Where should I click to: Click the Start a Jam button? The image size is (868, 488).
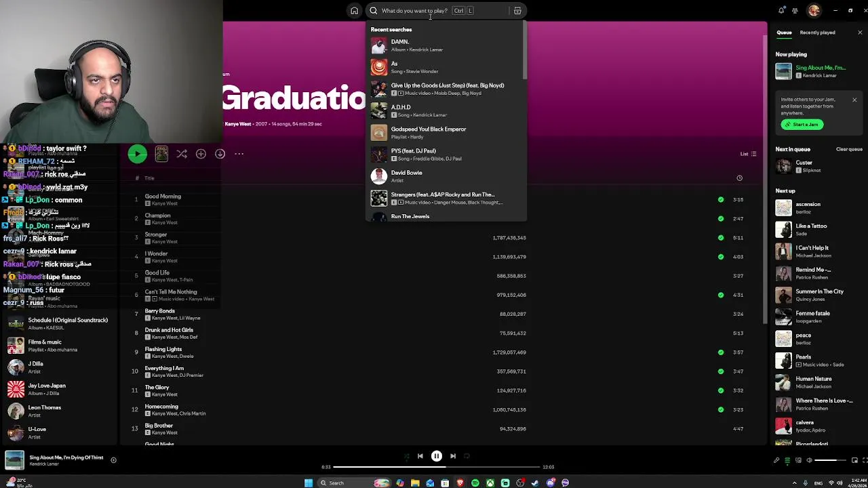tap(802, 125)
